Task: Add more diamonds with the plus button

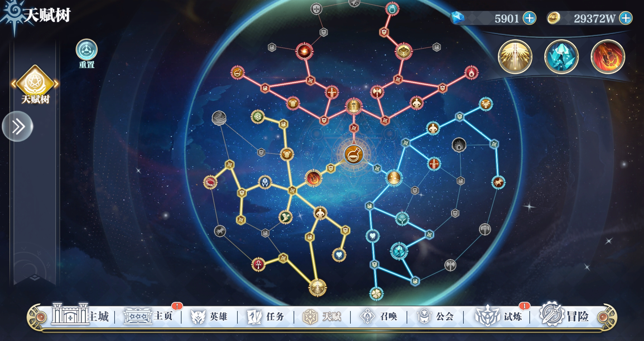Action: (x=529, y=18)
